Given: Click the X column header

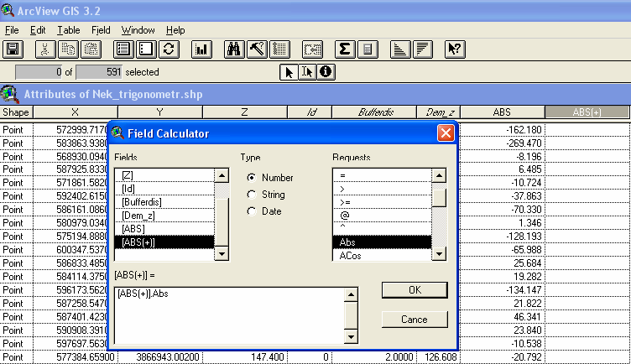Looking at the screenshot, I should point(76,112).
